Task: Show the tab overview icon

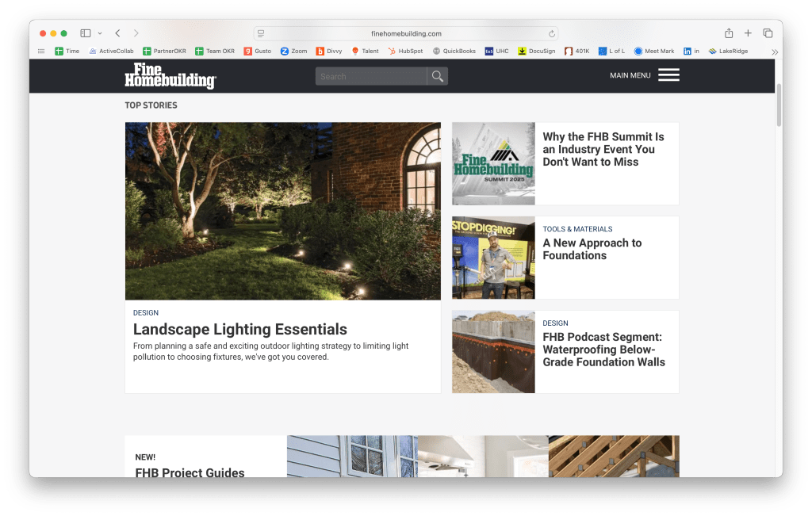Action: [x=768, y=33]
